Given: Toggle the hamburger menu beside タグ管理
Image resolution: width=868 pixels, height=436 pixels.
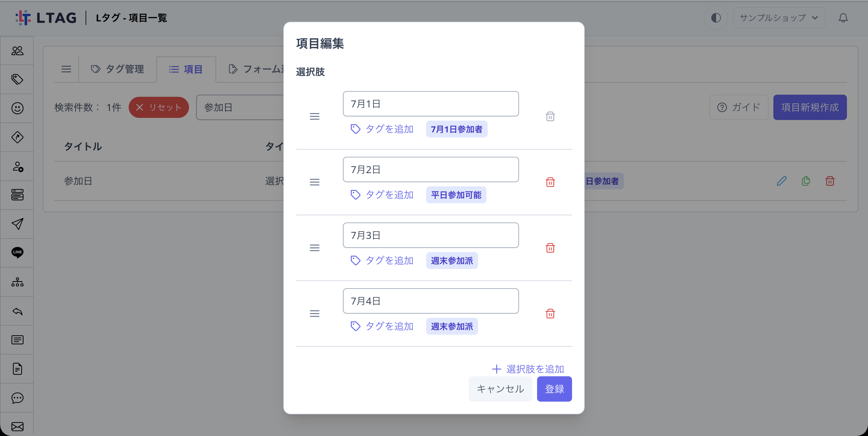Looking at the screenshot, I should point(66,69).
